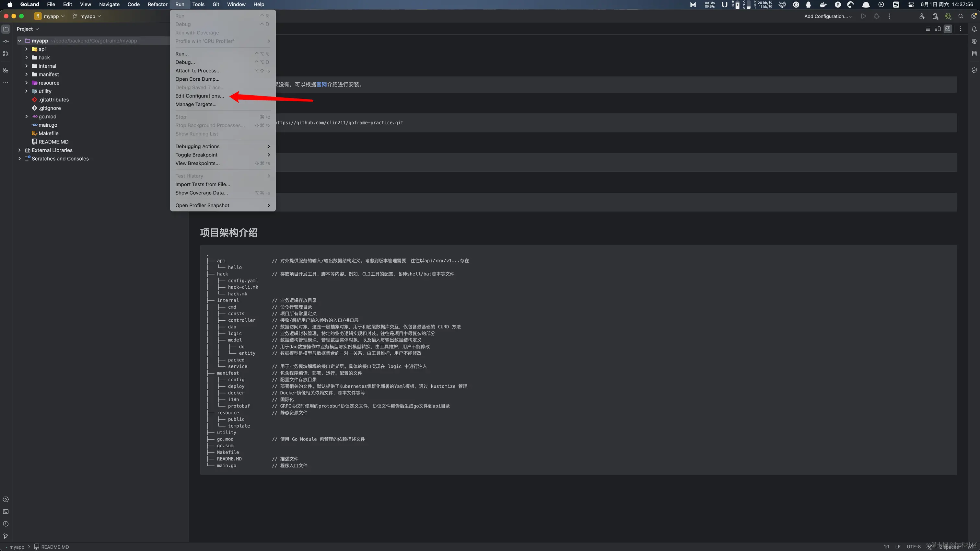Click the Docker whale icon in menu bar

[x=823, y=5]
